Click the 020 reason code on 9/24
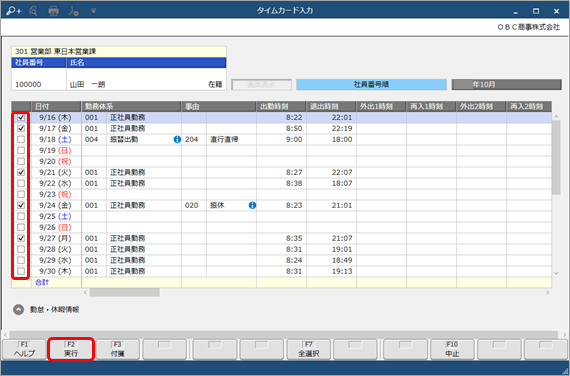 pyautogui.click(x=194, y=205)
